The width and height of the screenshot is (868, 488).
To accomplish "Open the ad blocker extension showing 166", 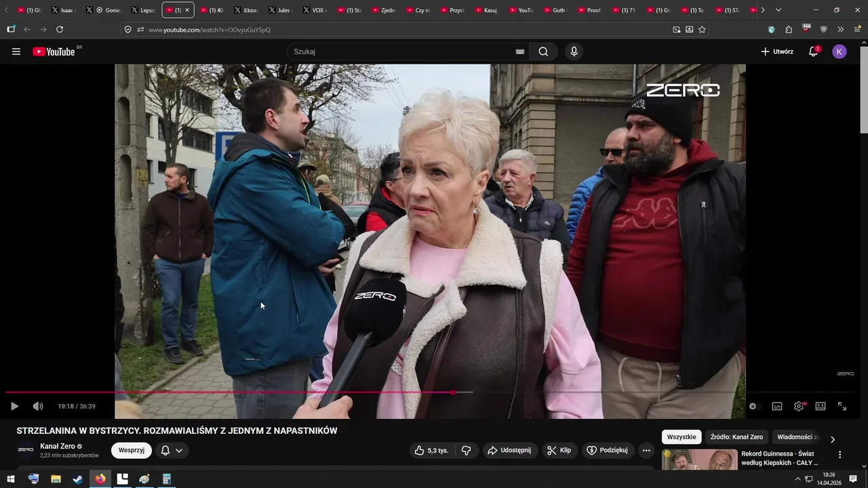I will (806, 28).
